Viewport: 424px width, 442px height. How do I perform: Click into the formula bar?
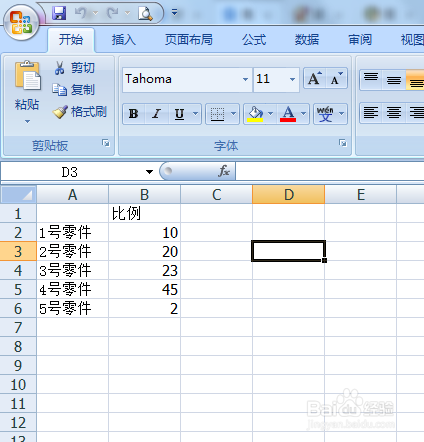[x=330, y=171]
